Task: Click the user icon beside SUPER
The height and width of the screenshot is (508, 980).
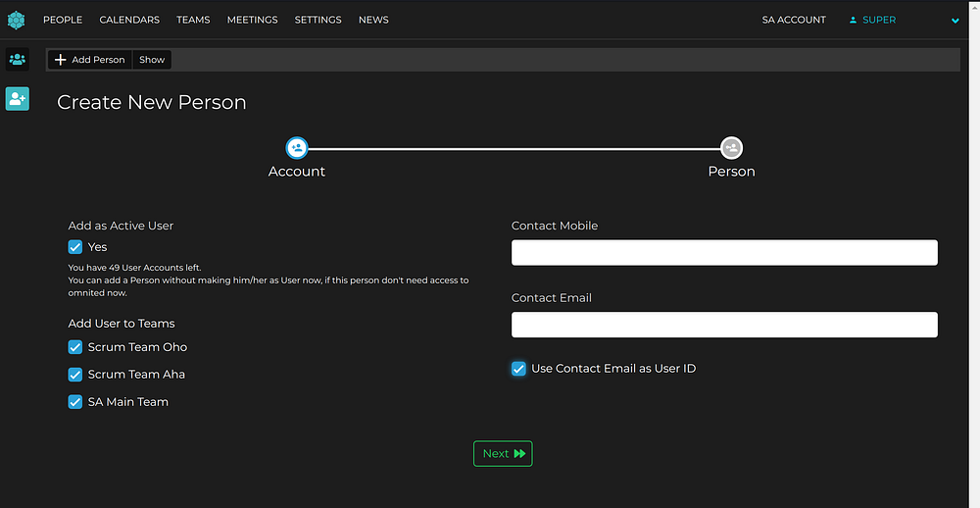Action: click(x=854, y=20)
